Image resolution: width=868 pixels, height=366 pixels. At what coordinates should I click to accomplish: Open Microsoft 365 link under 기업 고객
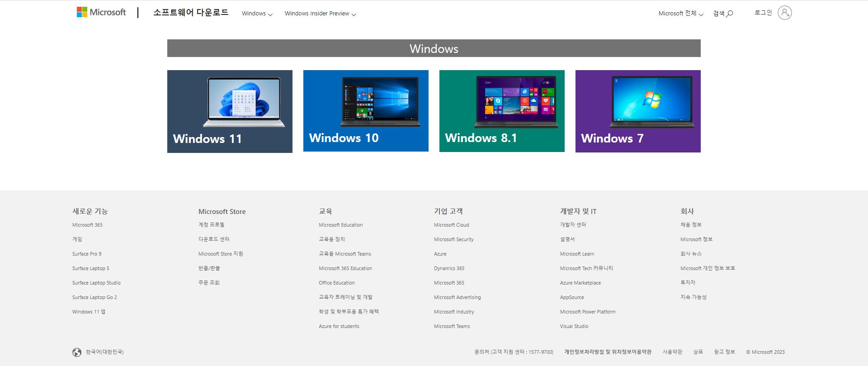pyautogui.click(x=449, y=283)
